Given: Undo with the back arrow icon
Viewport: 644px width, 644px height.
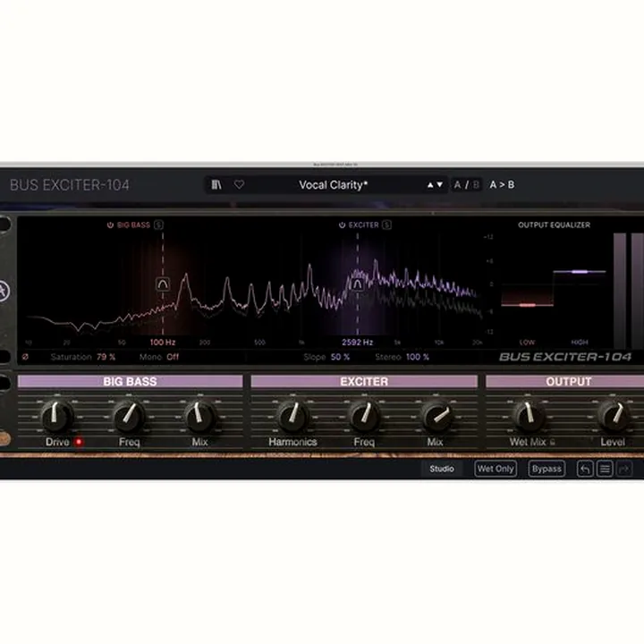Looking at the screenshot, I should coord(585,469).
